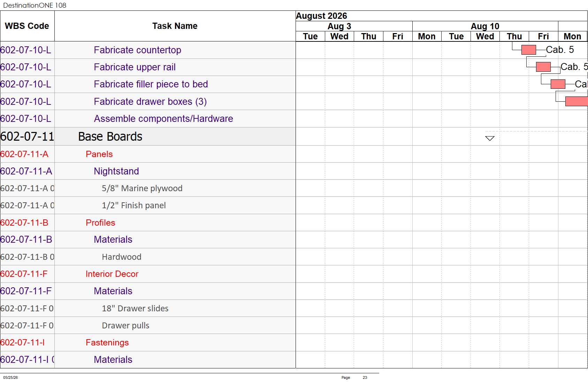Screen dimensions: 588x382
Task: Select the Interior Decor group row
Action: pos(148,274)
